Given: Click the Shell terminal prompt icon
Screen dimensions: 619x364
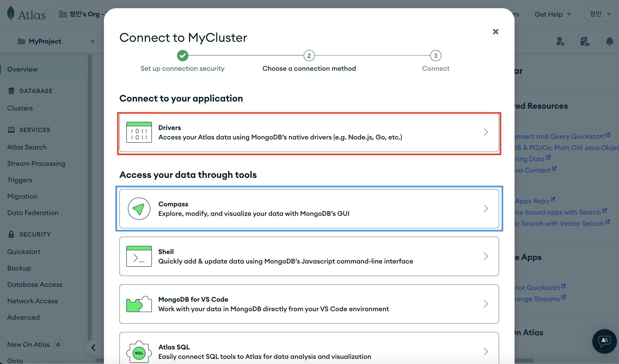Looking at the screenshot, I should (139, 256).
